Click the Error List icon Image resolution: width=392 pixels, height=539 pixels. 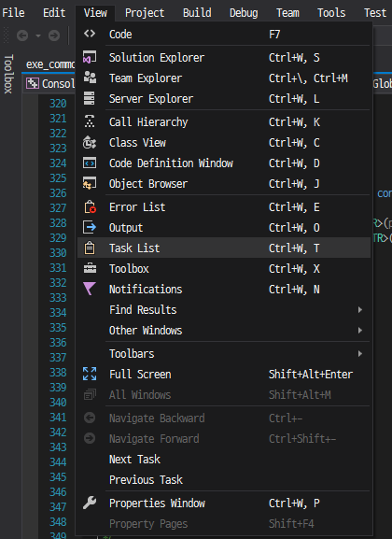click(90, 207)
